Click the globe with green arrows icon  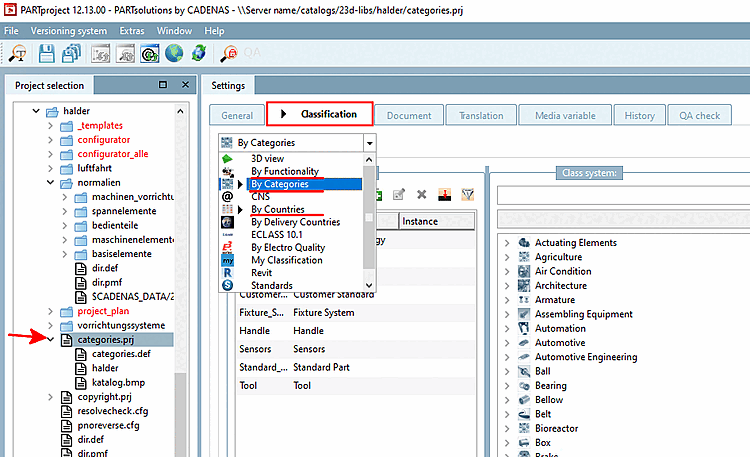point(199,53)
